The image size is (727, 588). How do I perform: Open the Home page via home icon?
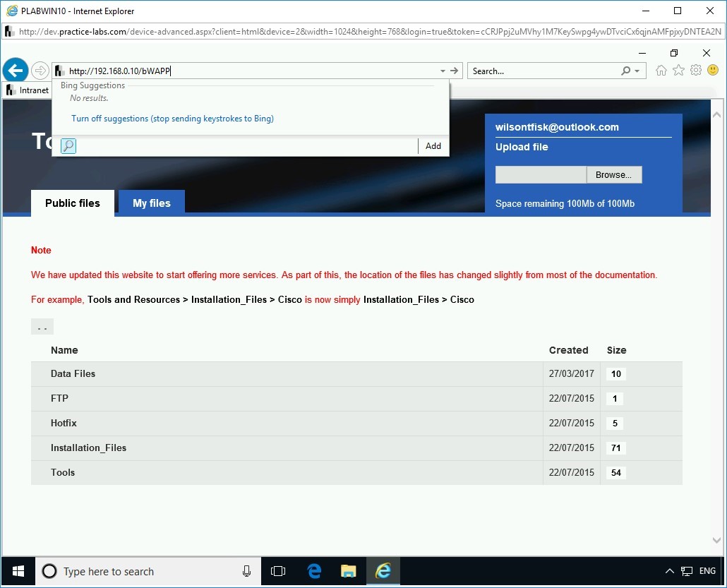tap(661, 70)
